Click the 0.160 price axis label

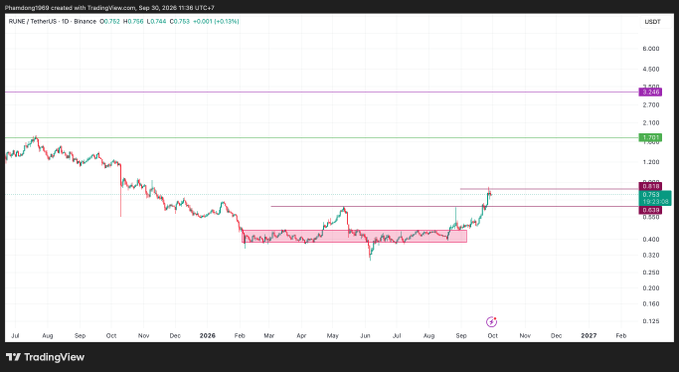[x=651, y=304]
